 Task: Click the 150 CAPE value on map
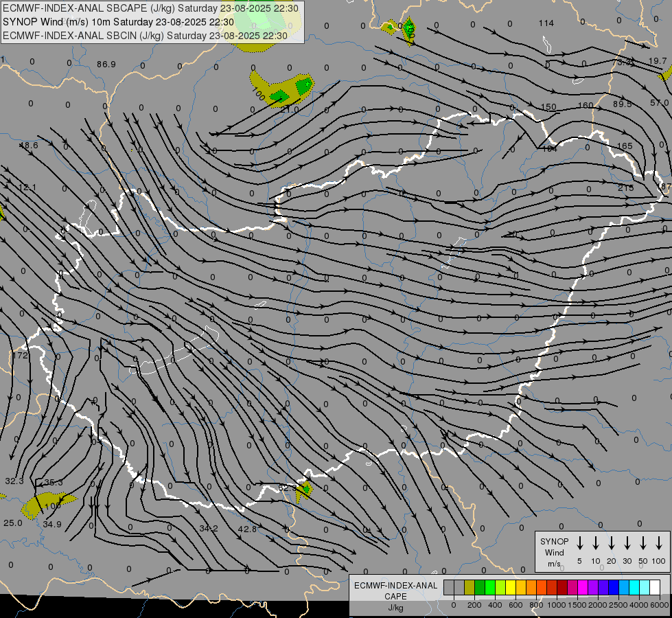click(x=548, y=107)
